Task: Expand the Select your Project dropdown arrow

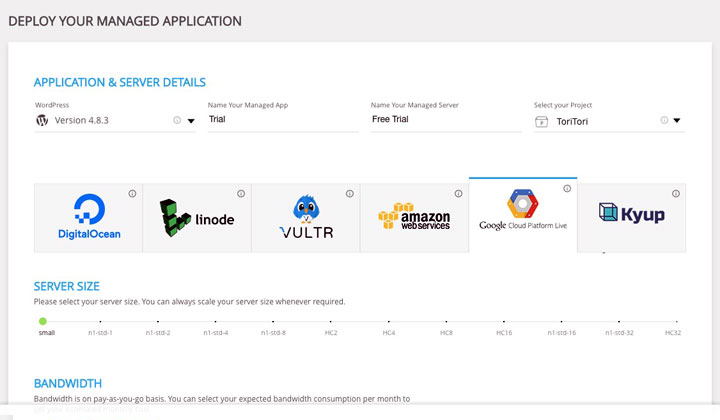Action: pos(677,120)
